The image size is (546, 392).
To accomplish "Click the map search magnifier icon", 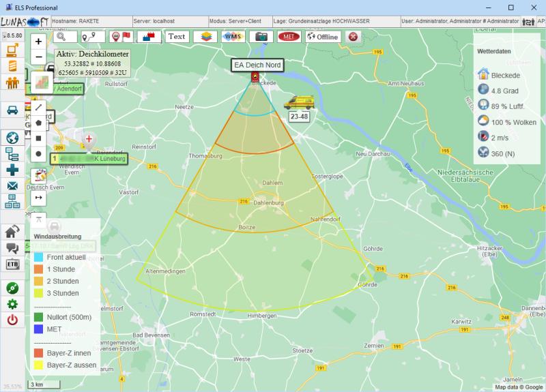I will click(61, 36).
